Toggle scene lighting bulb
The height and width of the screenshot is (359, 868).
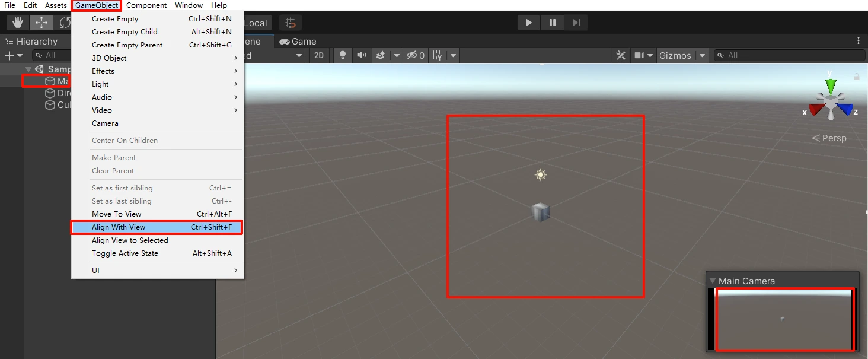coord(342,55)
